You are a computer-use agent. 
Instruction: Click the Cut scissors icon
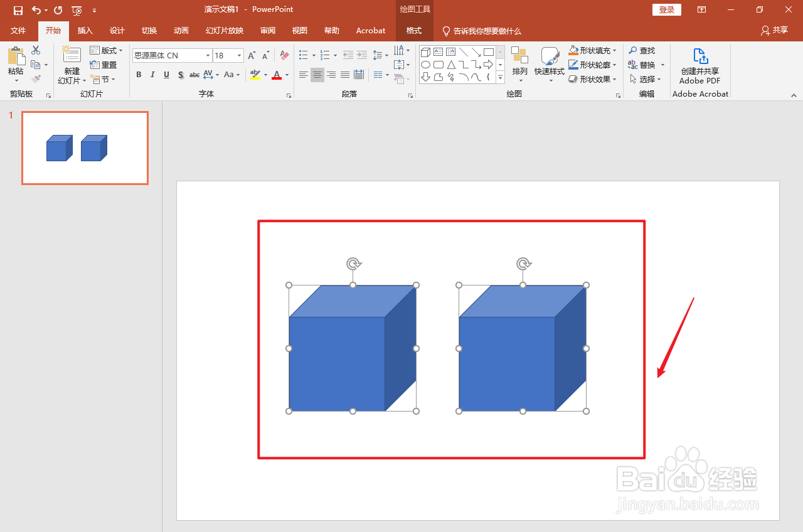point(36,50)
